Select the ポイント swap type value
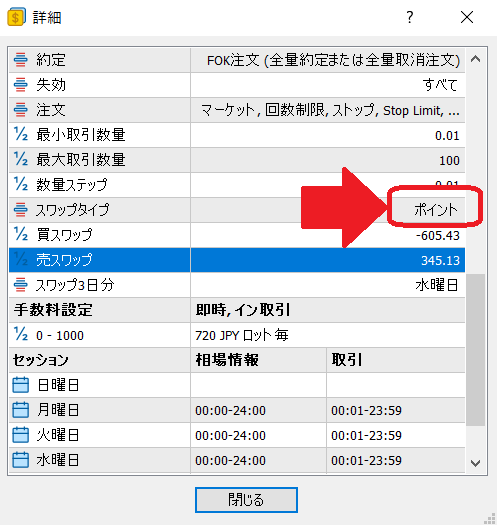Screen dimensions: 497x525 tap(436, 210)
